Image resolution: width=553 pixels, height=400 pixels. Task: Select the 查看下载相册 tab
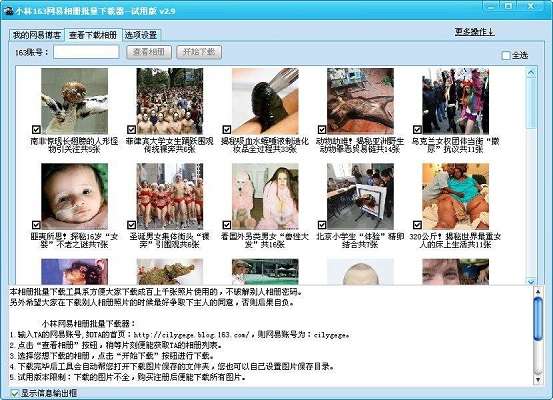[x=93, y=35]
